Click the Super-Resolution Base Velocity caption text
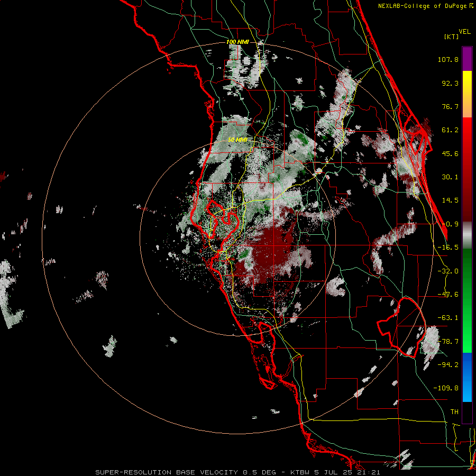Viewport: 476px width, 476px height. [x=237, y=472]
